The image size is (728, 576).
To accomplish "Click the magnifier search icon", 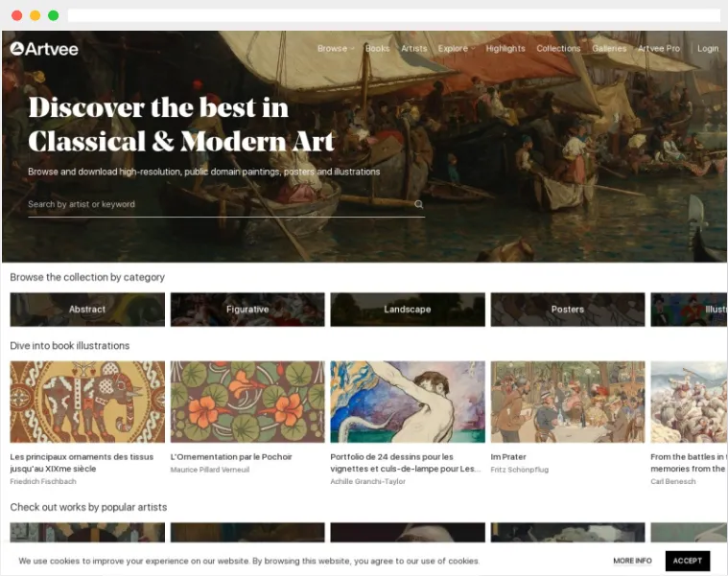I will 418,204.
